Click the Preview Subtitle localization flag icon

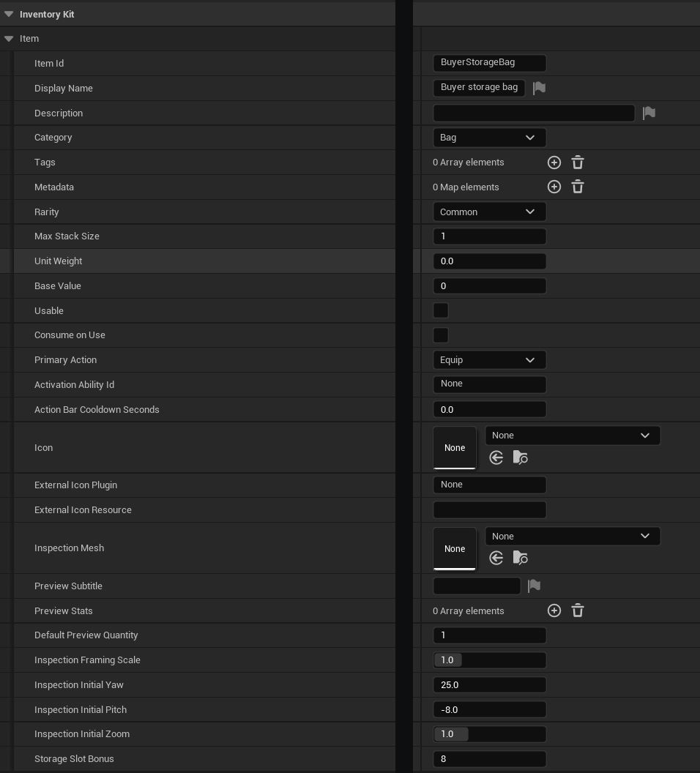534,586
